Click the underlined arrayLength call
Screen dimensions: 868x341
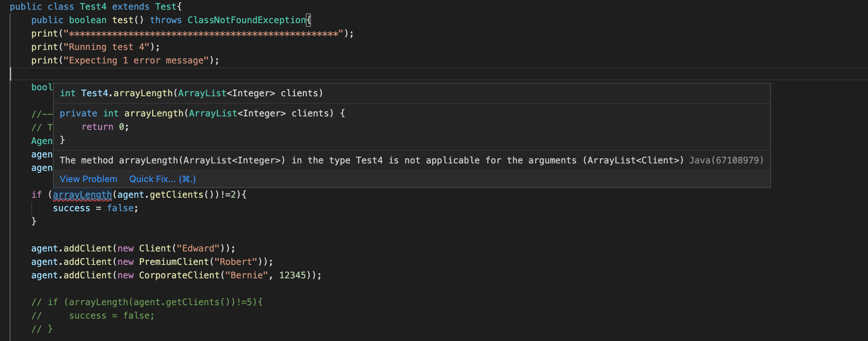(82, 194)
